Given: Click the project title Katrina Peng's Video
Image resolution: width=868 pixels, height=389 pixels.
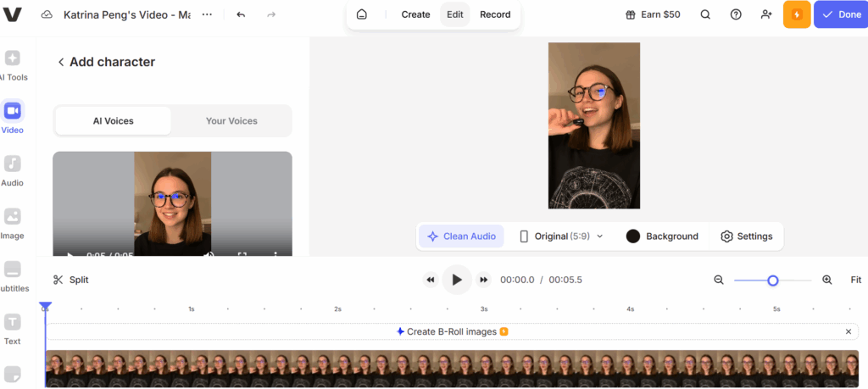Looking at the screenshot, I should (127, 15).
